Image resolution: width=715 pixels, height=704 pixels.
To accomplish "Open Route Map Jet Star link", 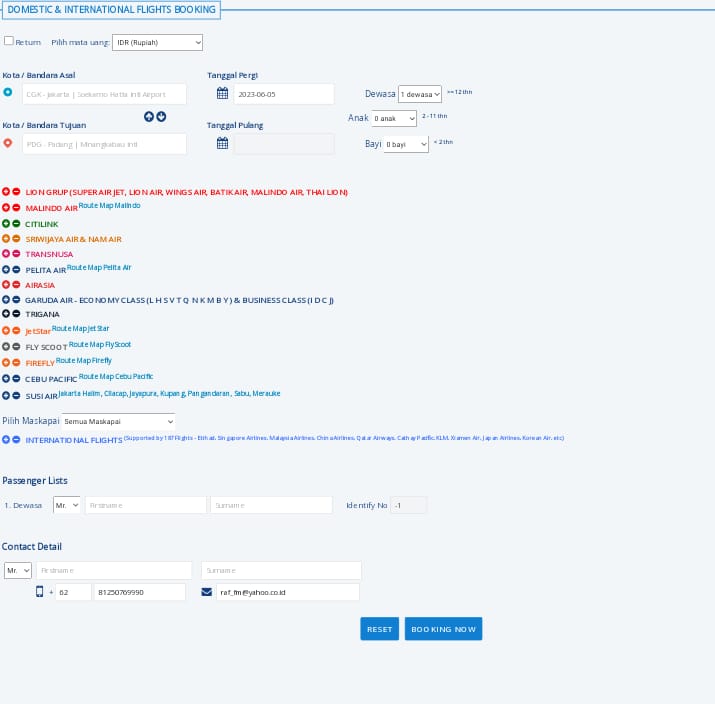I will click(x=80, y=328).
